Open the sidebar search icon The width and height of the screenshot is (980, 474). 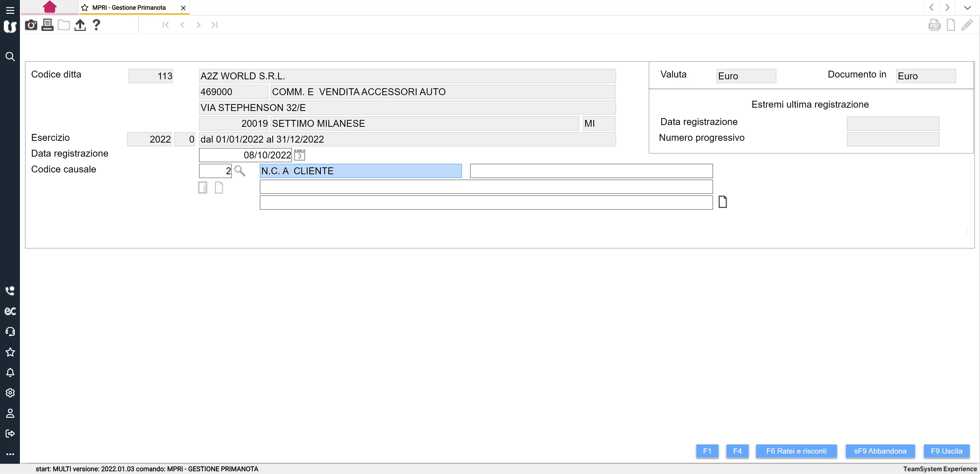tap(10, 57)
